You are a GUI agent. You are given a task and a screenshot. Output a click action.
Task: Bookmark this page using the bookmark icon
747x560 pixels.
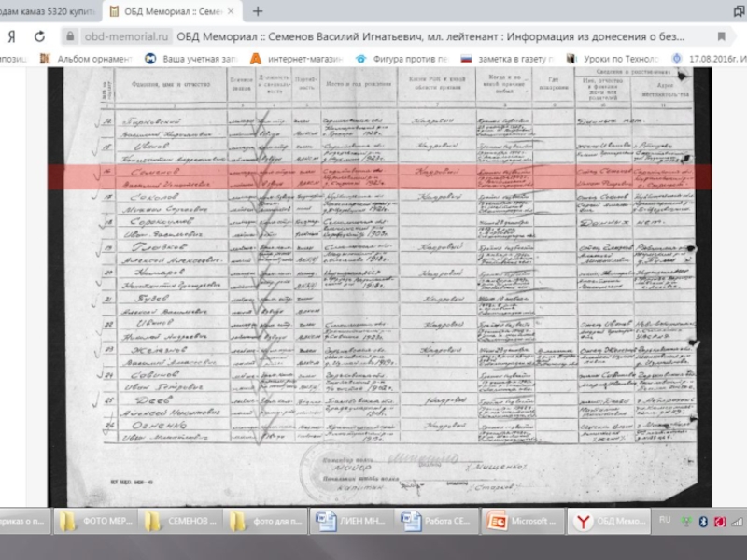[721, 36]
